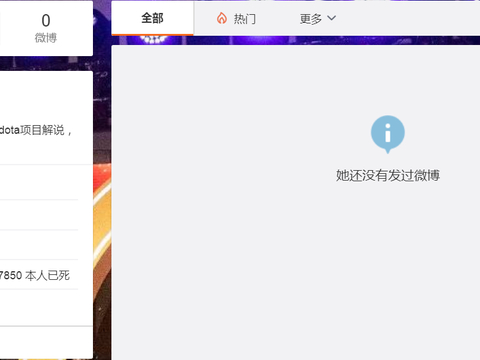
Task: Click the dota项目解说 profile description text
Action: click(x=35, y=130)
